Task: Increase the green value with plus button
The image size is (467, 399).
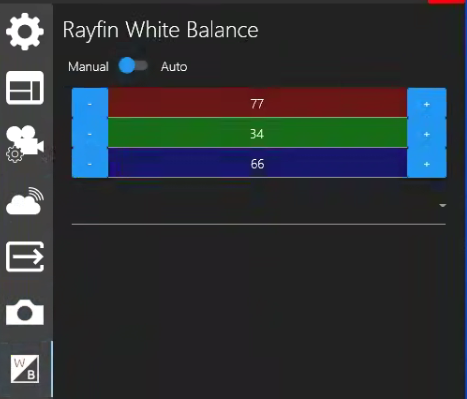Action: click(427, 133)
